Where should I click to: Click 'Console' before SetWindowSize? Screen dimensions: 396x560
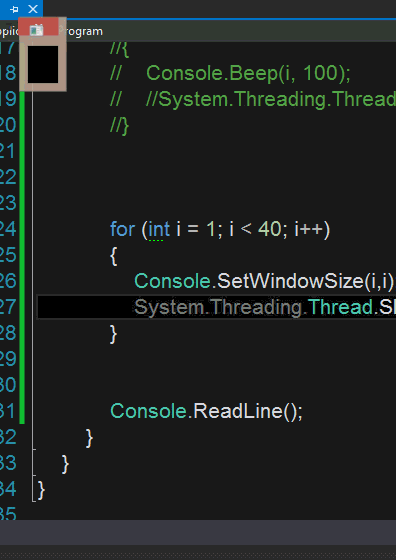pos(173,281)
